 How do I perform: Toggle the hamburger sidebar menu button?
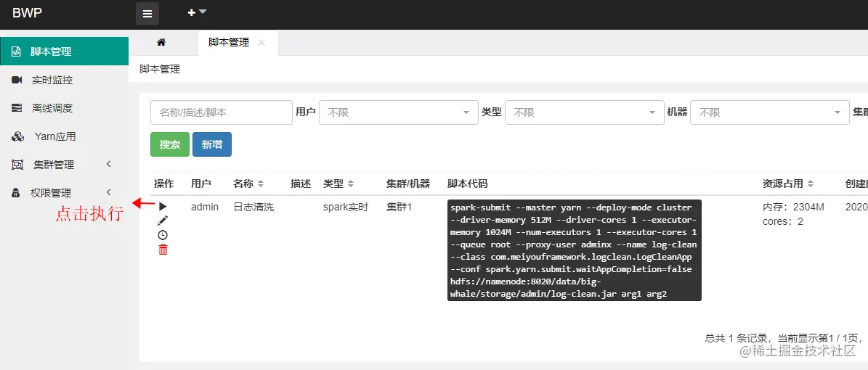147,14
